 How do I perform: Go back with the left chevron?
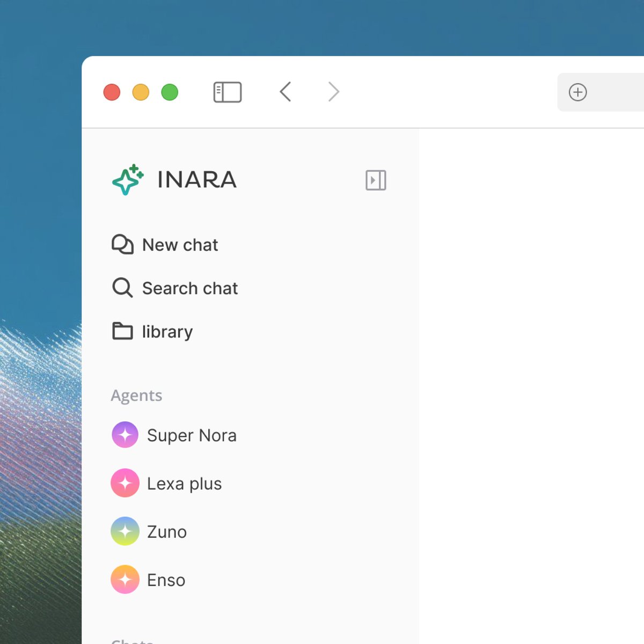pos(286,92)
